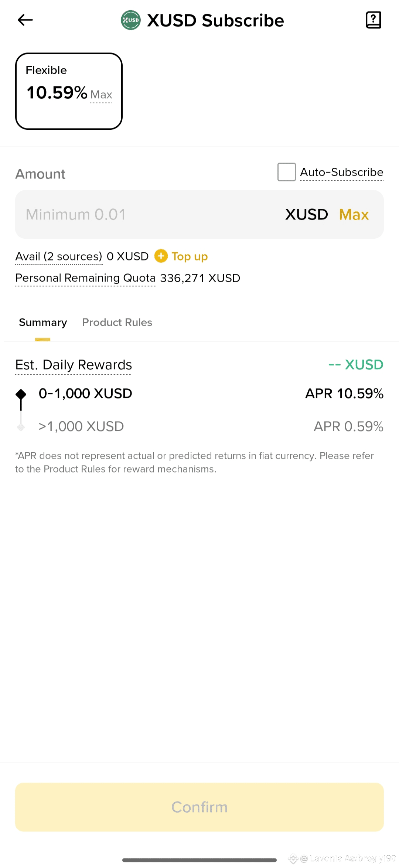The height and width of the screenshot is (868, 399).
Task: Tap the back arrow icon
Action: [x=25, y=20]
